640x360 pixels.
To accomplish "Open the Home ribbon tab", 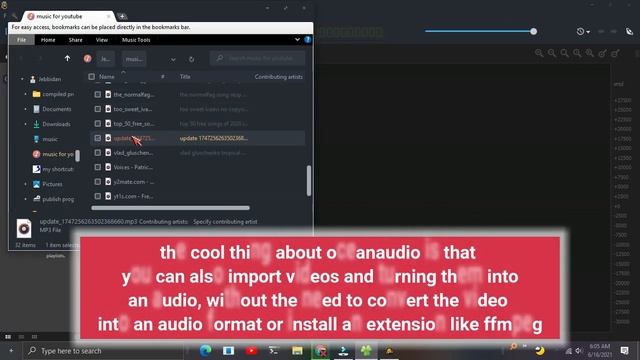I will [48, 40].
